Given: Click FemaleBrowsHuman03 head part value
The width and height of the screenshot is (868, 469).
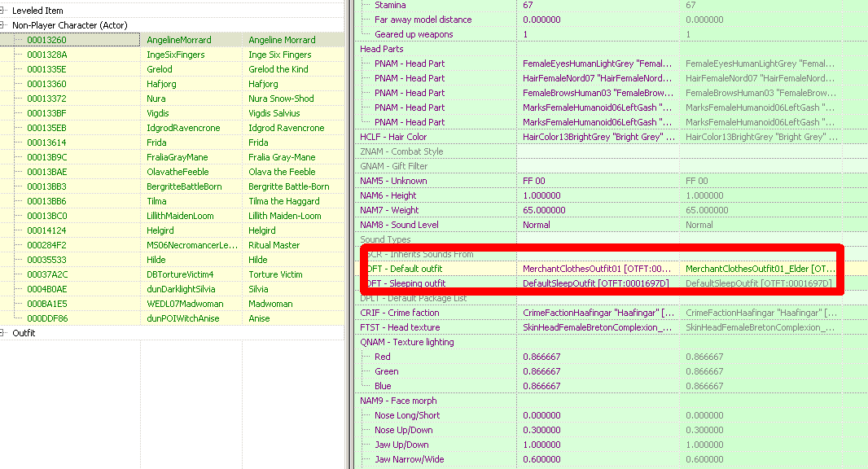Looking at the screenshot, I should click(598, 93).
